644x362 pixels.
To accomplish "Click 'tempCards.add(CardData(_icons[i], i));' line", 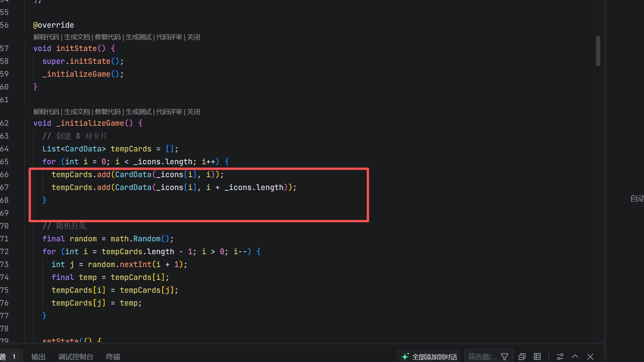I will pyautogui.click(x=138, y=174).
